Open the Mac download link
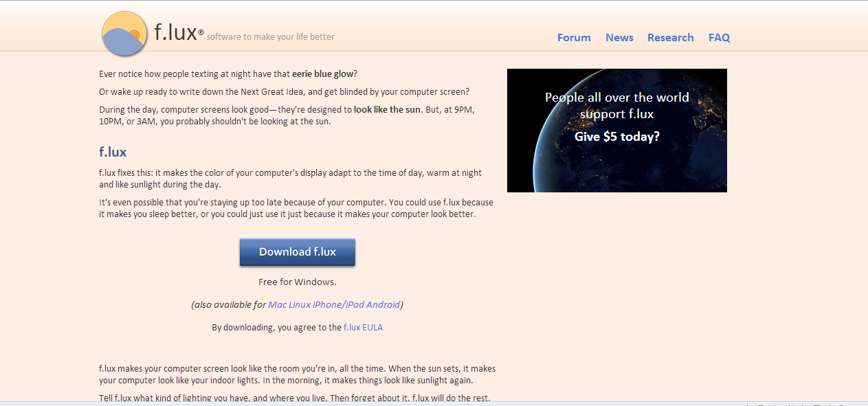The height and width of the screenshot is (406, 868). (277, 304)
